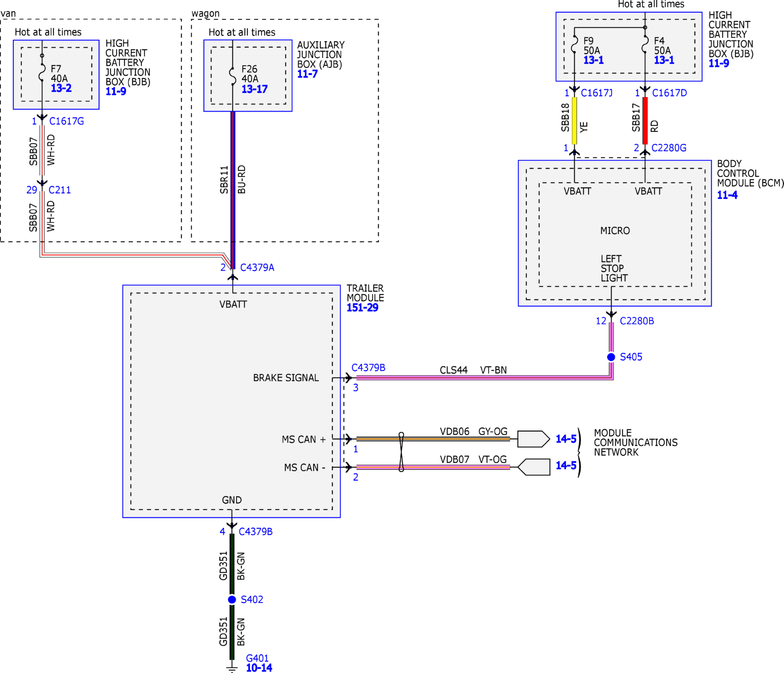Click the F26 40A fuse symbol
784x673 pixels.
(233, 76)
